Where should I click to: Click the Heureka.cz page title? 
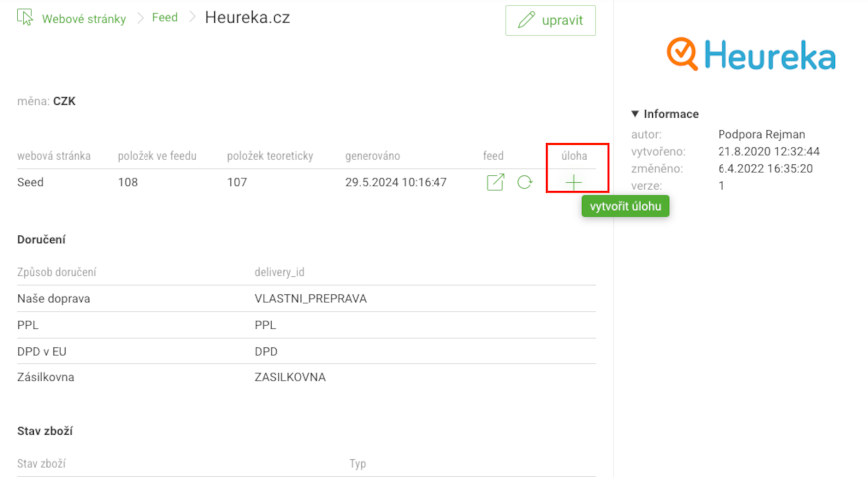pos(247,18)
